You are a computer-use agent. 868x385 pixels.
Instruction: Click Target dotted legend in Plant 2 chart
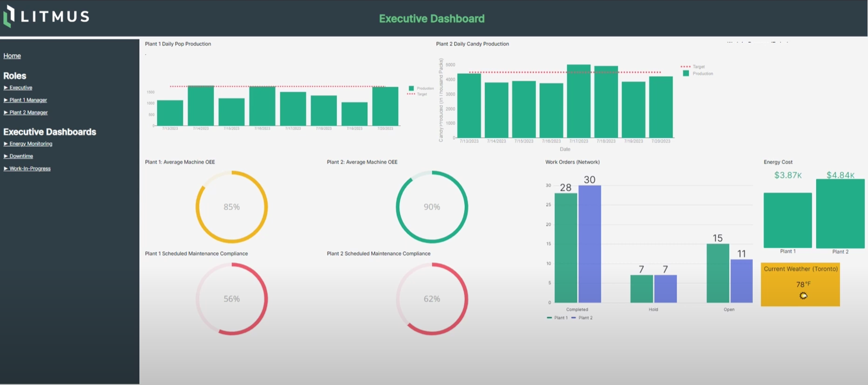click(685, 66)
